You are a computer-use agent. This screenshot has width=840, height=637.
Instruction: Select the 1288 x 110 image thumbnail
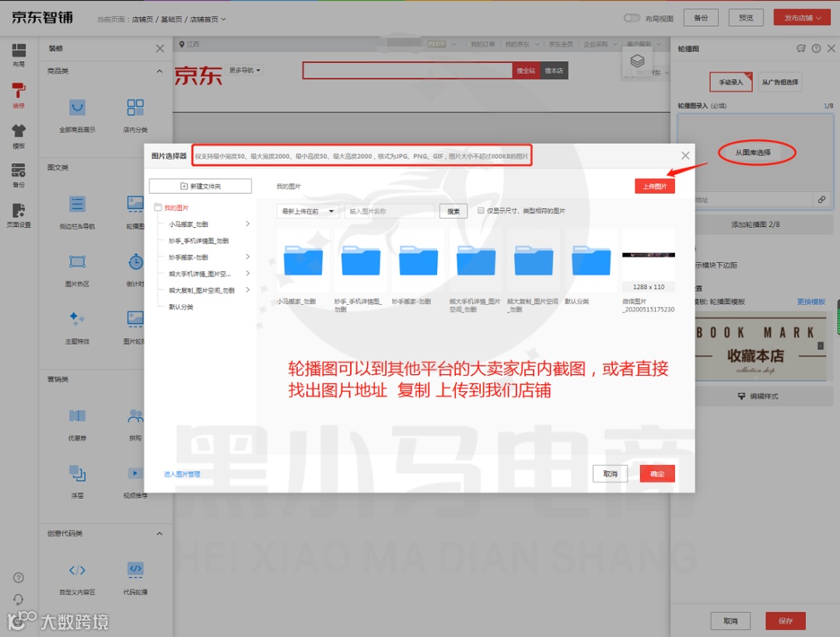coord(648,261)
